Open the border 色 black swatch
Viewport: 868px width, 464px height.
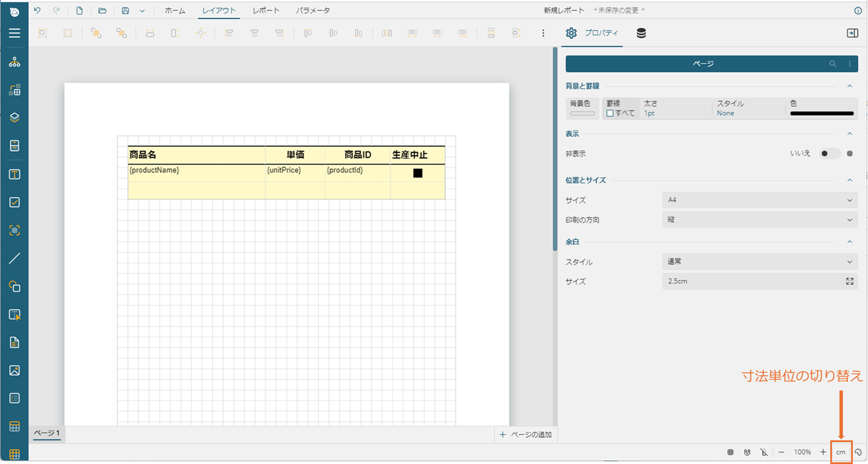pyautogui.click(x=821, y=113)
